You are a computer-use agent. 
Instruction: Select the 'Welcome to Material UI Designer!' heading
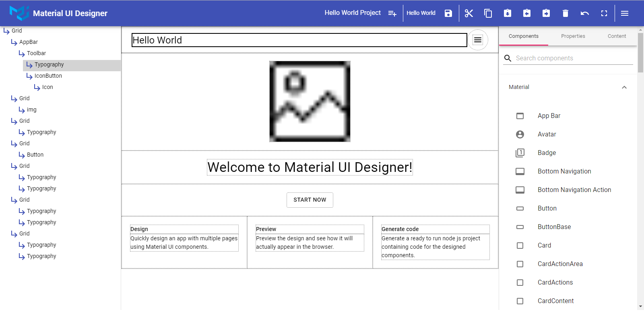pos(310,167)
